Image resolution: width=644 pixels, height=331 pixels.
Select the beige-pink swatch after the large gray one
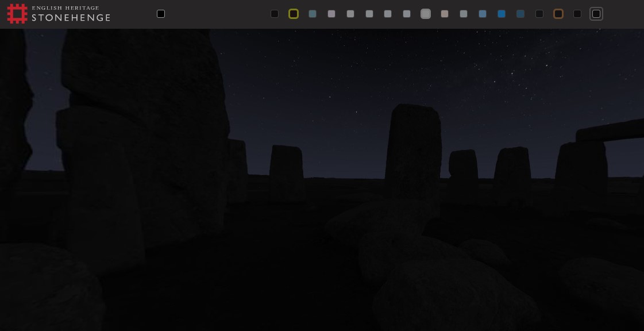(x=445, y=14)
